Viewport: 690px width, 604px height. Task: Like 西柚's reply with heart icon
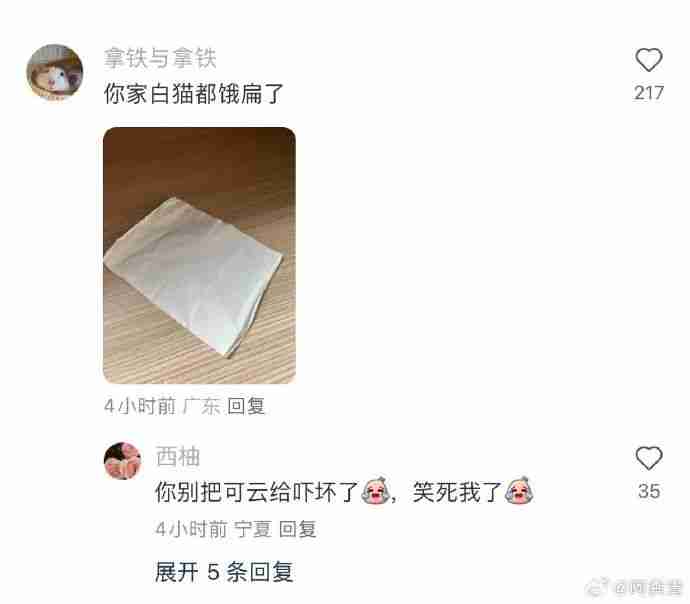[649, 458]
